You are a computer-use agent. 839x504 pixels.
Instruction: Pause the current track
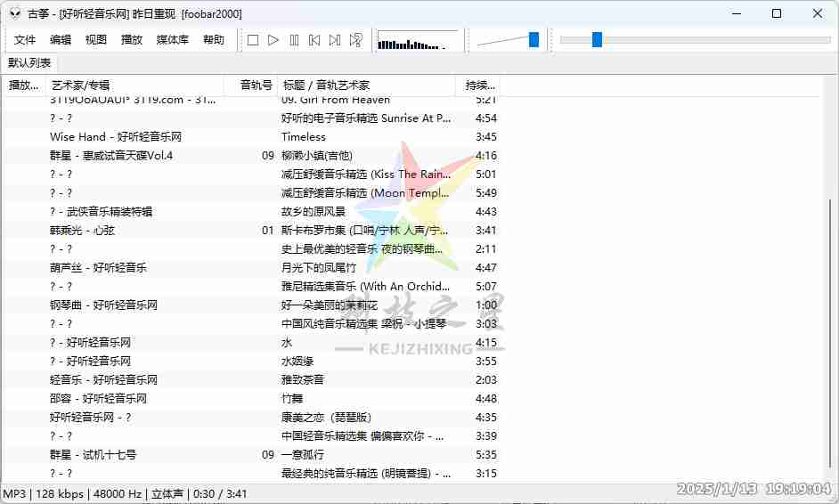coord(294,40)
